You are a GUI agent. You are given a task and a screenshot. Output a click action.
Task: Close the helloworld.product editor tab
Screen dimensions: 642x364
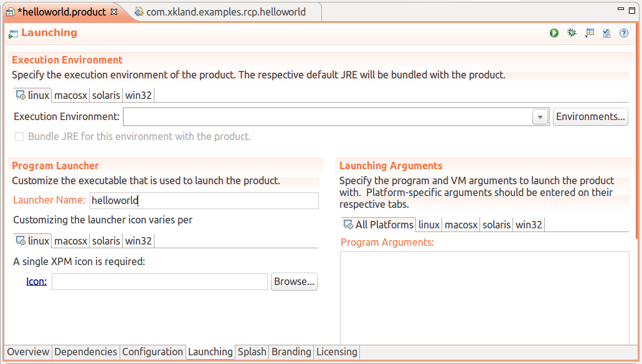113,12
